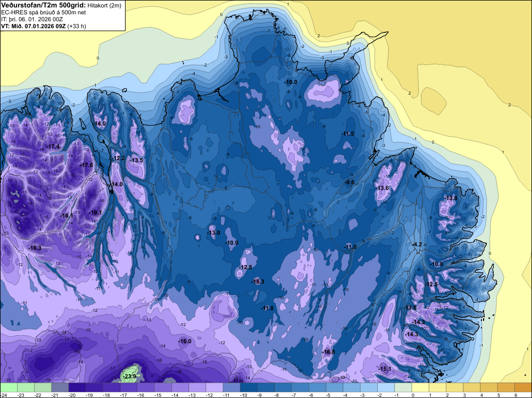Click the -10.9 temperature value
Viewport: 532px width, 398px height.
pyautogui.click(x=232, y=243)
